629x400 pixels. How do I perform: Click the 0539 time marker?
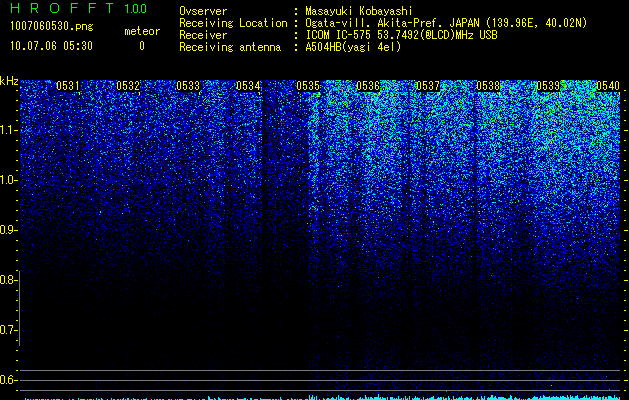coord(548,86)
